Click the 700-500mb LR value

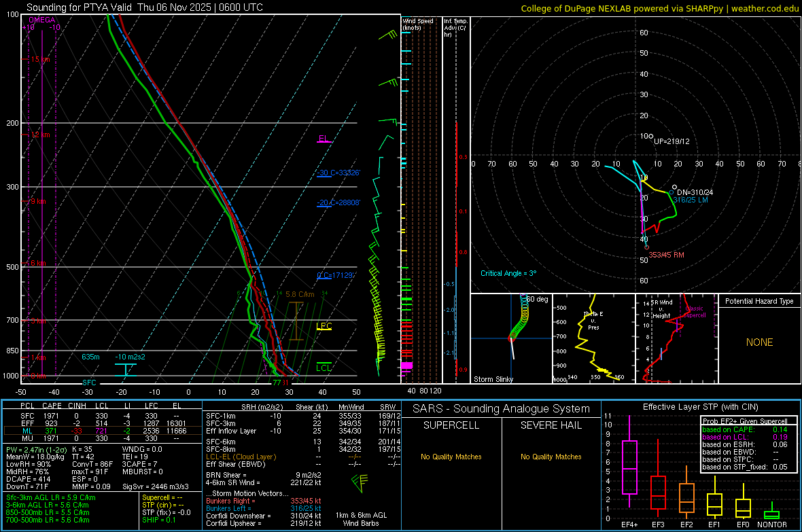[x=48, y=520]
